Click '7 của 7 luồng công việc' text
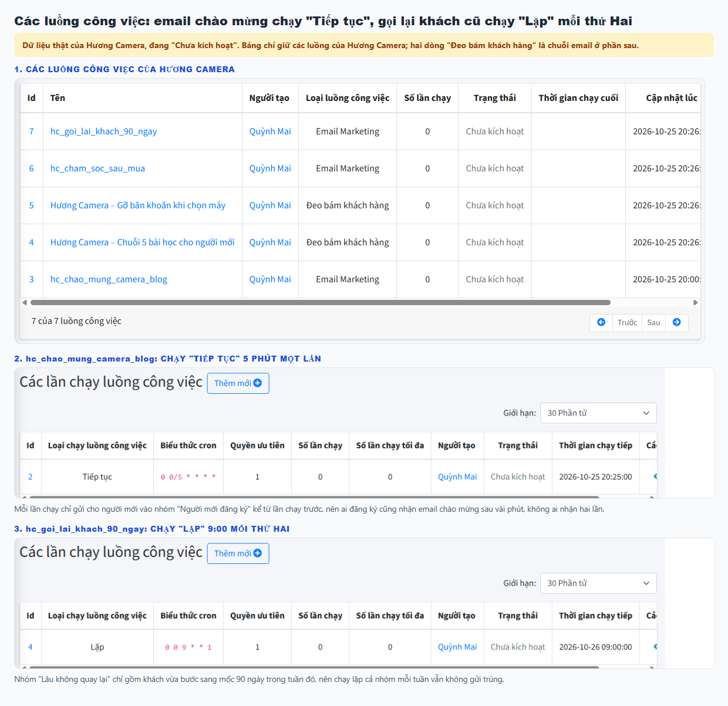 76,321
